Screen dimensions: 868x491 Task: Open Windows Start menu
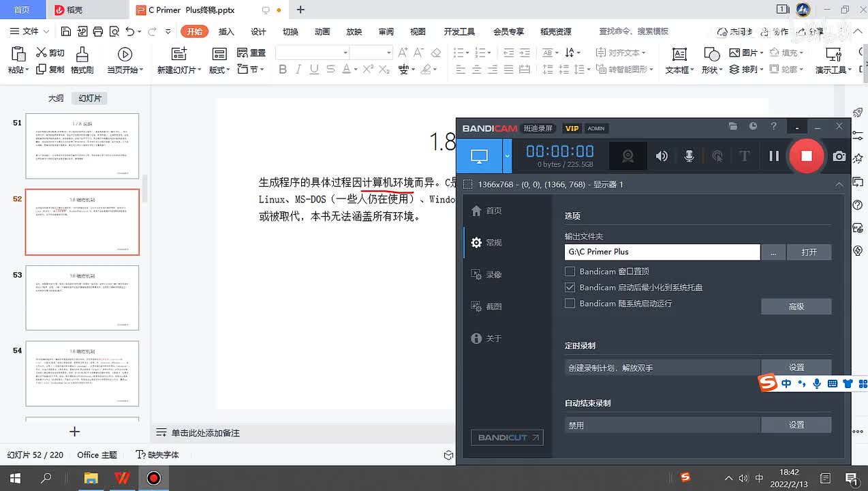click(15, 478)
